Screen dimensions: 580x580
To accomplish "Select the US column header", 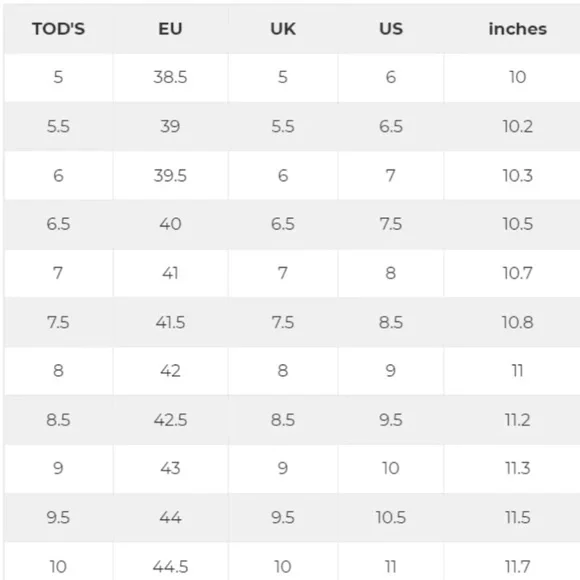I will click(391, 29).
